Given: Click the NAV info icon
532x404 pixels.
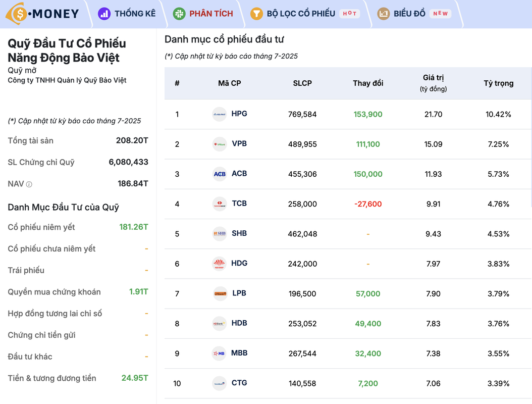Looking at the screenshot, I should (29, 184).
